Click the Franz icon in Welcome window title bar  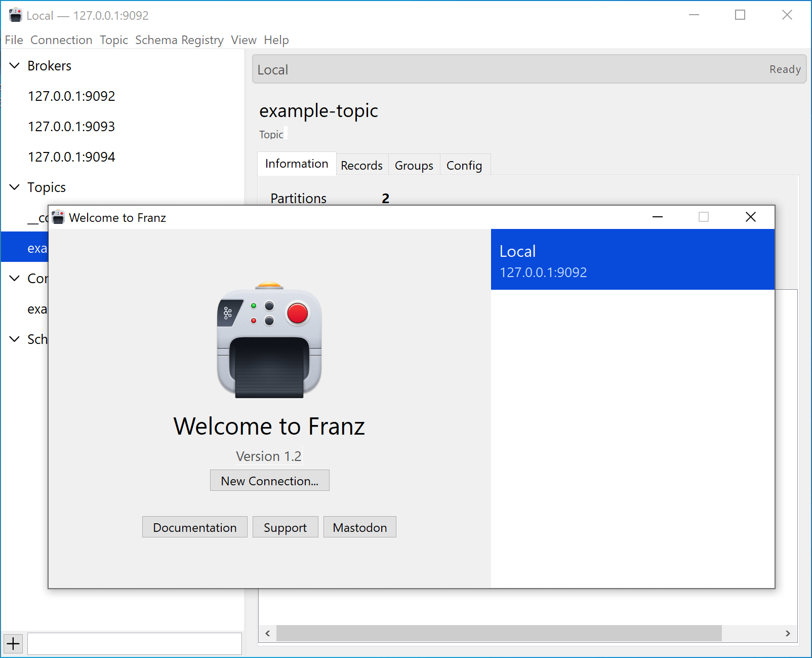(x=58, y=217)
